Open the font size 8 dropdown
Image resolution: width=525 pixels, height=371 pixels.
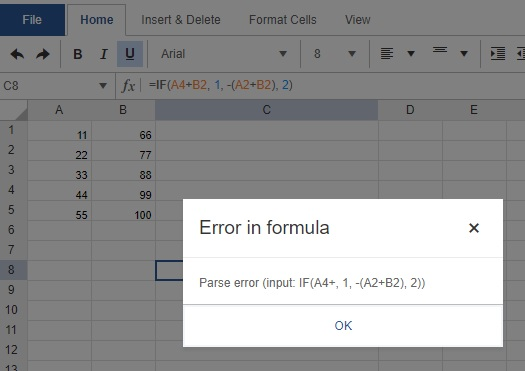(334, 54)
